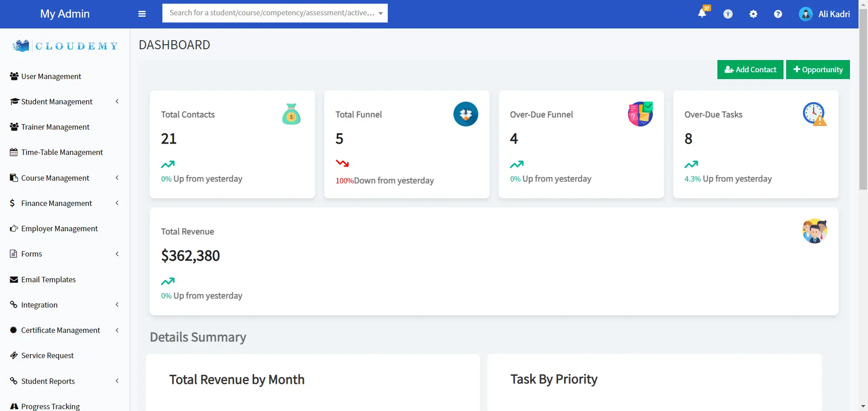Open Service Request from the sidebar
This screenshot has width=868, height=411.
tap(47, 355)
